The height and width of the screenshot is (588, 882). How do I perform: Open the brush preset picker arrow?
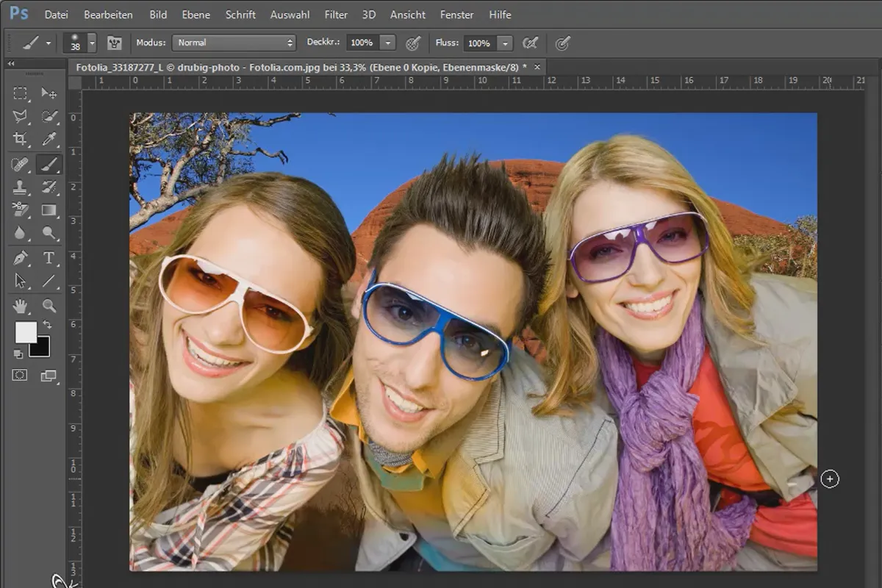(x=92, y=43)
